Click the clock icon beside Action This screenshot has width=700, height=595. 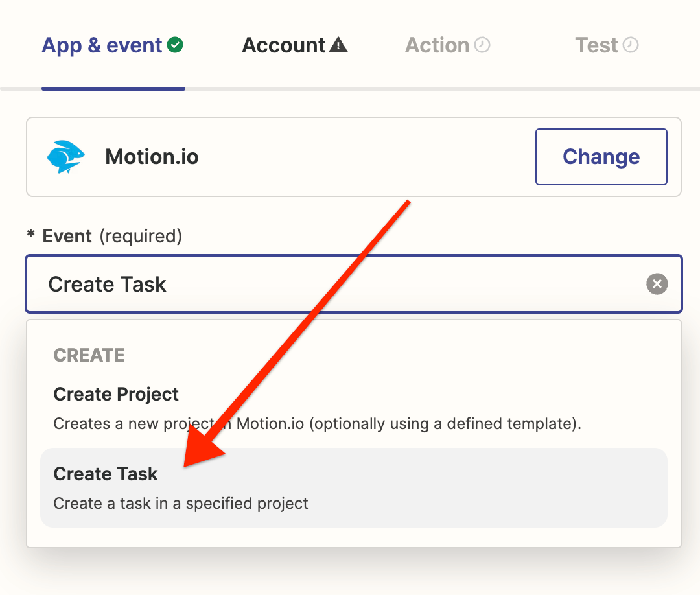482,45
